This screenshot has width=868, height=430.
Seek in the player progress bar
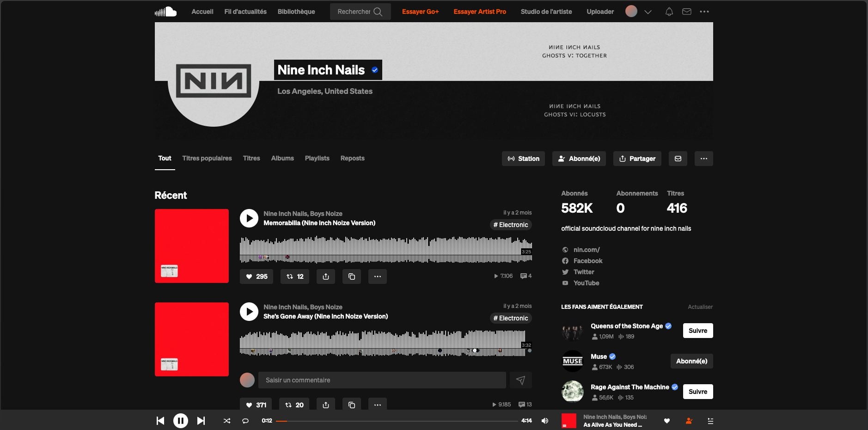pyautogui.click(x=397, y=421)
